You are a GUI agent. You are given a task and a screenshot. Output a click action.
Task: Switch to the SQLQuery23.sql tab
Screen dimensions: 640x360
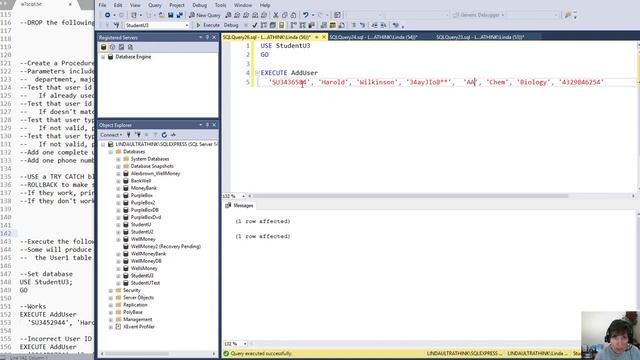click(x=480, y=37)
